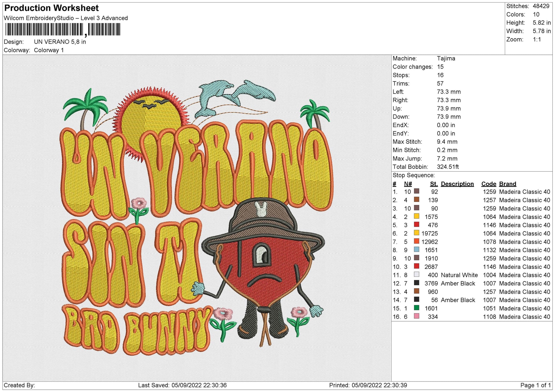Select the yellow swatch in stop 6
Screen dimensions: 555x392
click(x=417, y=233)
